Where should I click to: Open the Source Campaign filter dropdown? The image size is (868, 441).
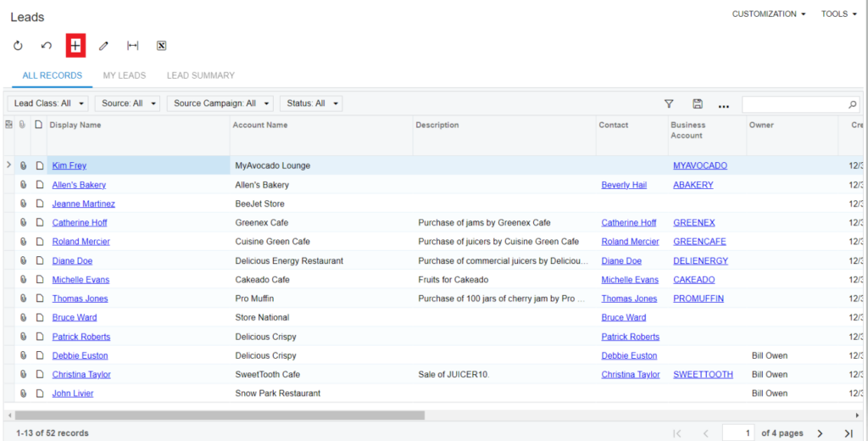tap(220, 103)
